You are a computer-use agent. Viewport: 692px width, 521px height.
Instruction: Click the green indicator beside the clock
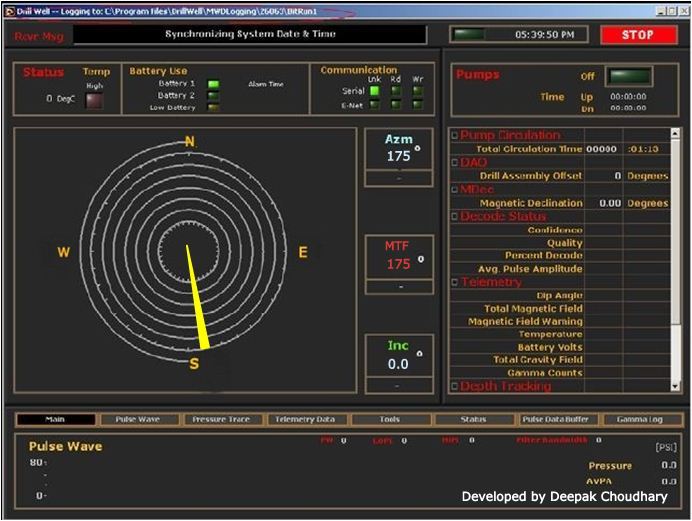[469, 34]
